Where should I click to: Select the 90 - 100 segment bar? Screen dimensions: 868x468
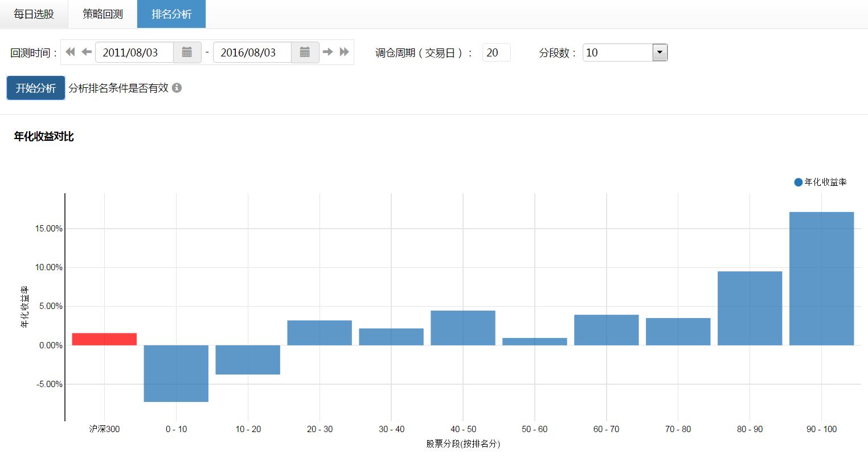(x=821, y=278)
